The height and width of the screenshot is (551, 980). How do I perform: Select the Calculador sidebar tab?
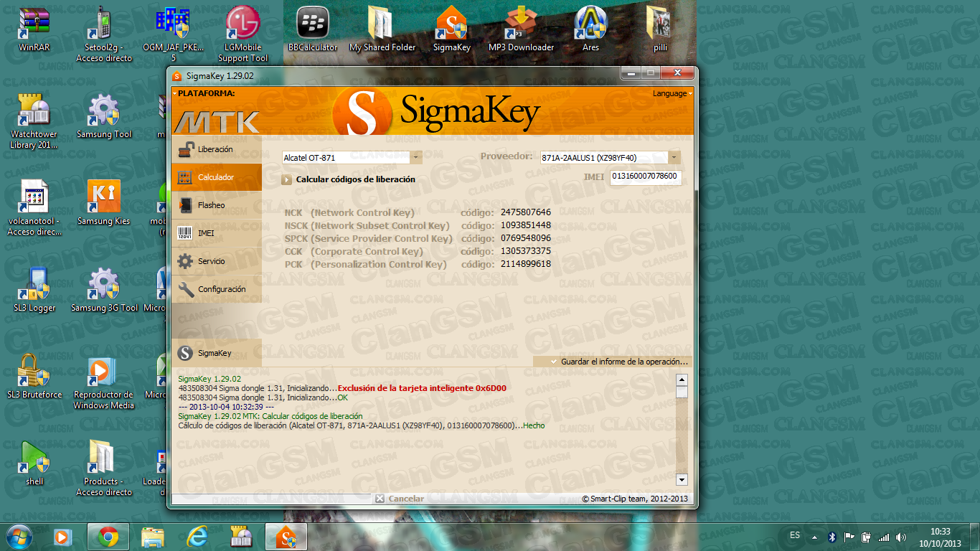pyautogui.click(x=217, y=177)
